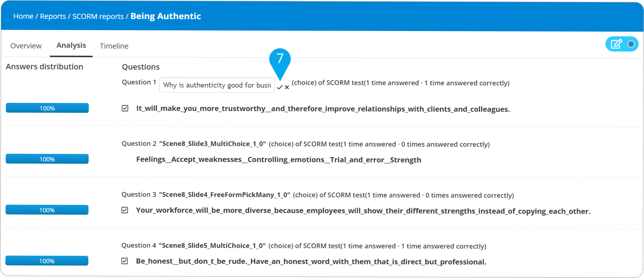Click the "Question 1" label
The image size is (644, 278).
139,82
